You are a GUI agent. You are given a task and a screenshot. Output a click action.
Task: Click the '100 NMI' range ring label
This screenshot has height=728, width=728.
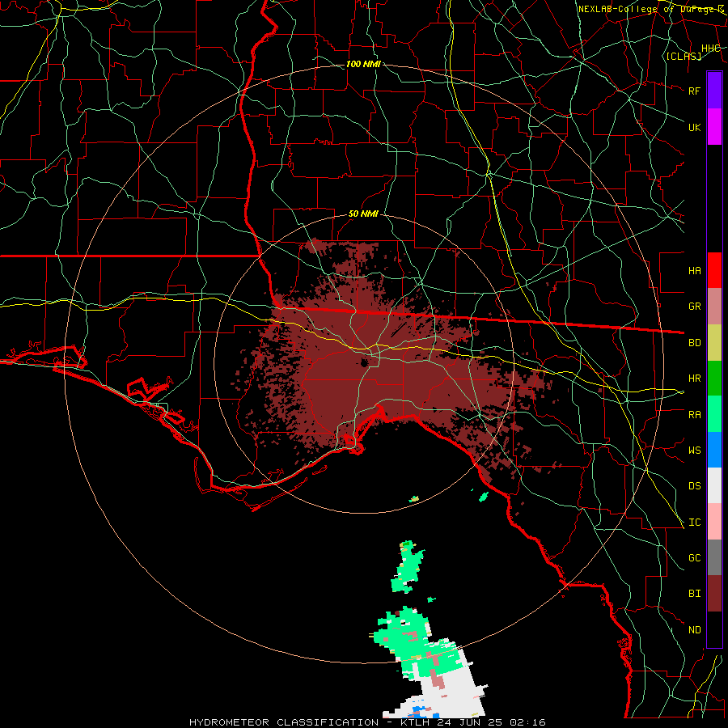[x=363, y=64]
